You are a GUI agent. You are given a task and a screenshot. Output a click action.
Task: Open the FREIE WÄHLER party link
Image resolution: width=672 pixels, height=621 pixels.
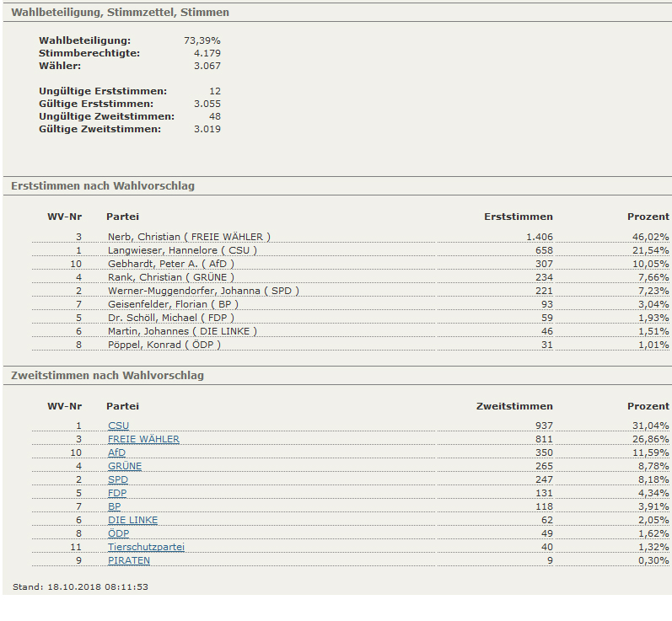pyautogui.click(x=143, y=439)
